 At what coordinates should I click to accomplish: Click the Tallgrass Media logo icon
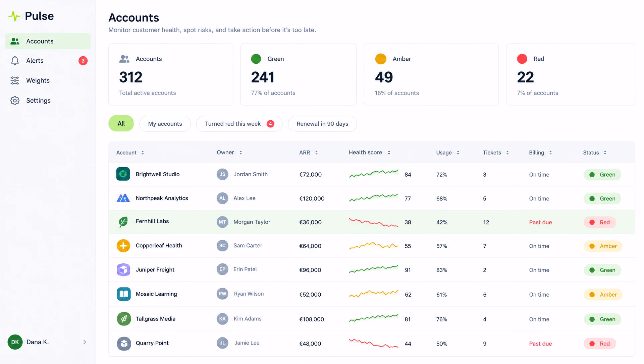(x=124, y=319)
